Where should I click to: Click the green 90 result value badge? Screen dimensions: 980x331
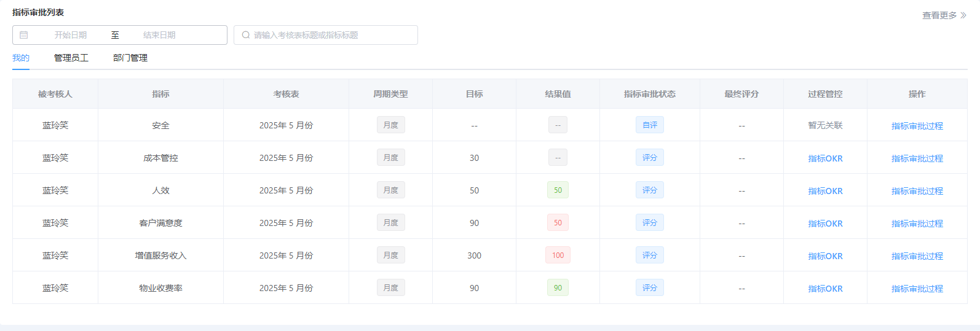point(558,288)
